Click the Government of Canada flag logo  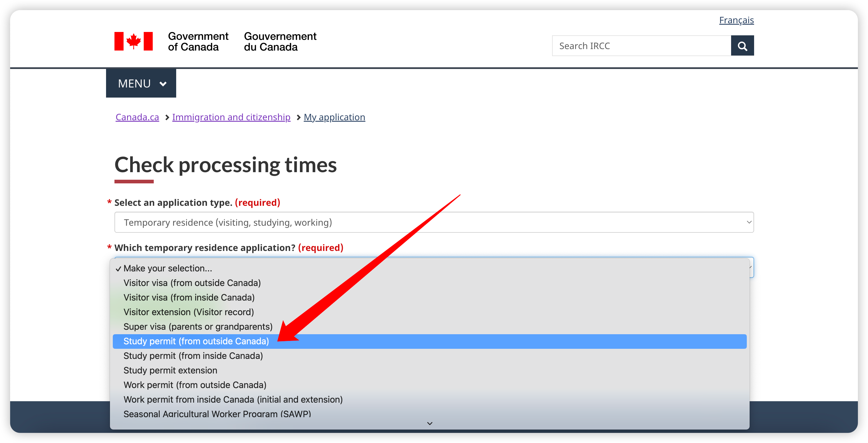pyautogui.click(x=134, y=41)
